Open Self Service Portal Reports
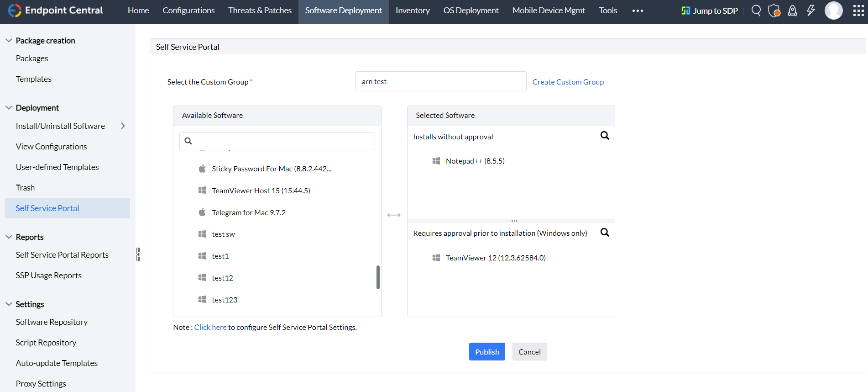The height and width of the screenshot is (392, 868). click(x=62, y=255)
